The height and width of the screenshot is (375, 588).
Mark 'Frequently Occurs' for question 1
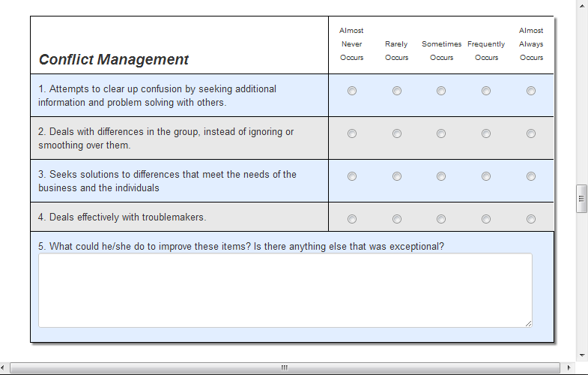pos(486,91)
